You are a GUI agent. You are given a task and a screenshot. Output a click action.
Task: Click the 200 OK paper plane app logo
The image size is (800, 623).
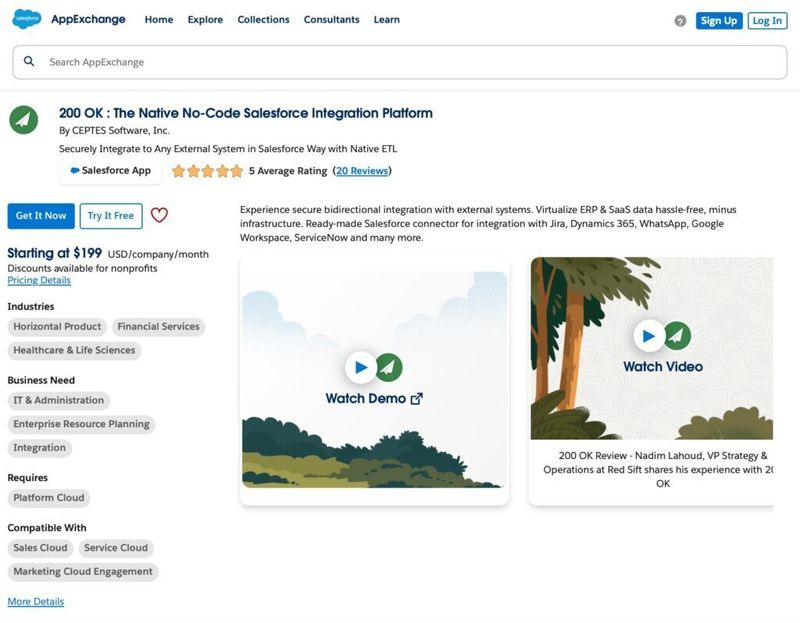click(x=23, y=120)
